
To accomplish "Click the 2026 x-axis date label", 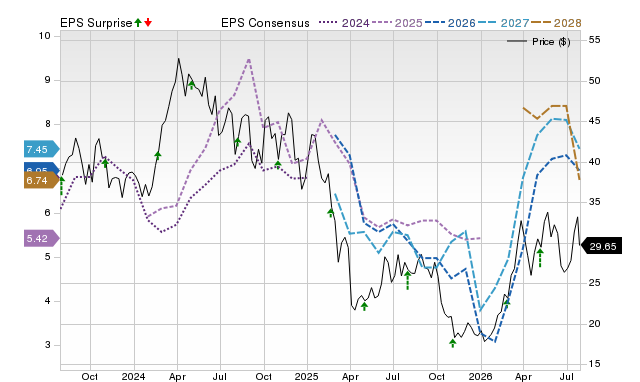I will pos(481,376).
